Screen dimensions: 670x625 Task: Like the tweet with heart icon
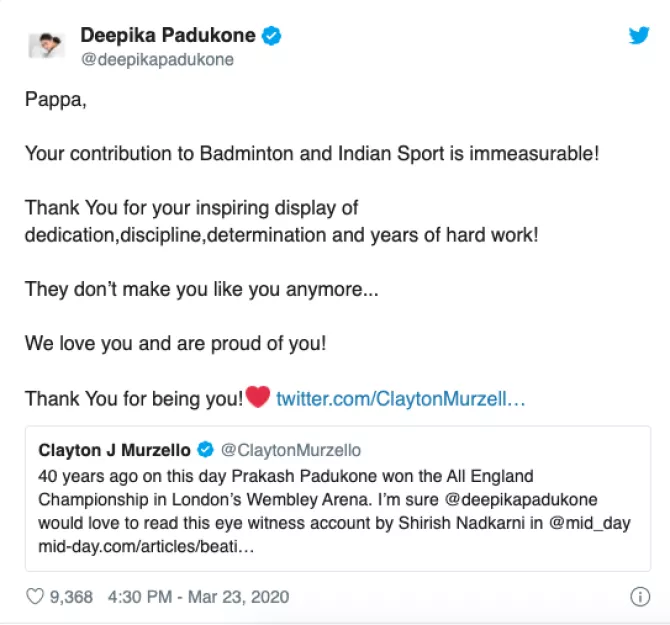pos(35,597)
